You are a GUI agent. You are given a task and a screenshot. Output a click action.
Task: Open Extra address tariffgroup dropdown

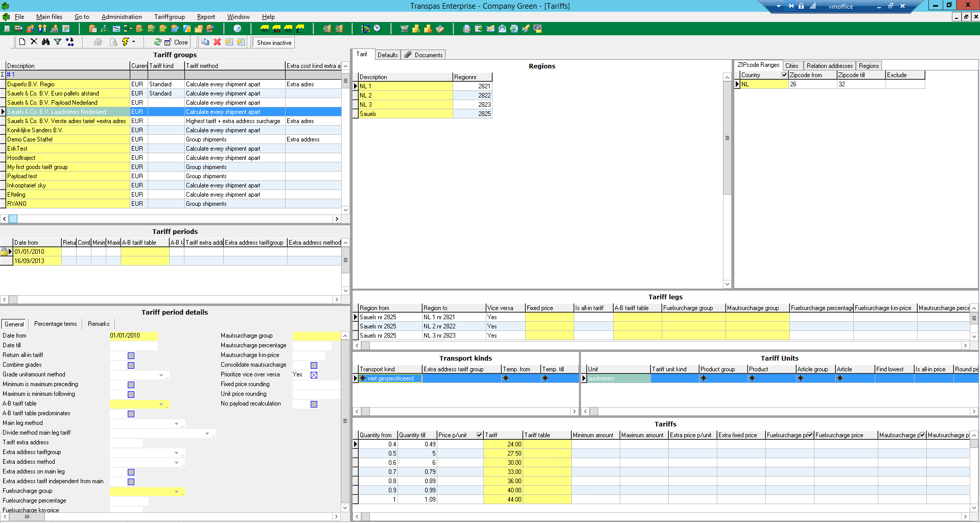coord(177,453)
